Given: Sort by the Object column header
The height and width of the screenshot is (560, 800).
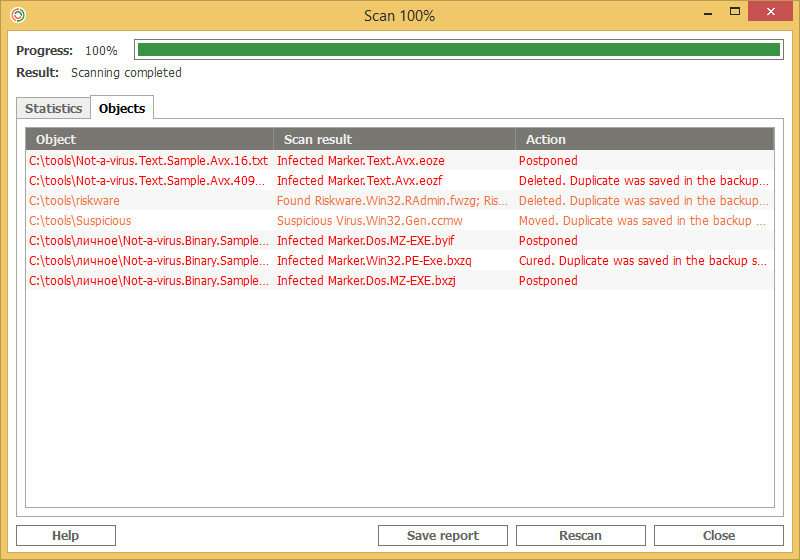Looking at the screenshot, I should click(x=149, y=139).
